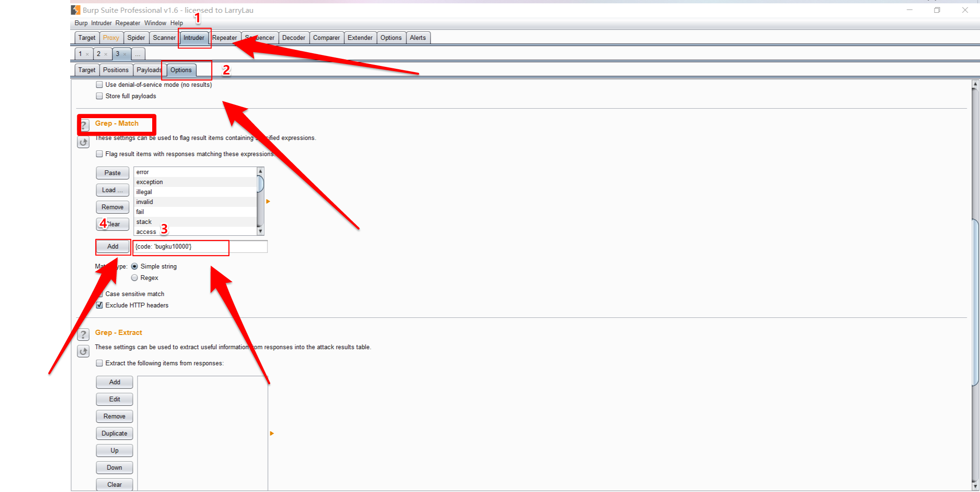Click main panel scrollbar up arrow
The height and width of the screenshot is (492, 980).
click(975, 84)
